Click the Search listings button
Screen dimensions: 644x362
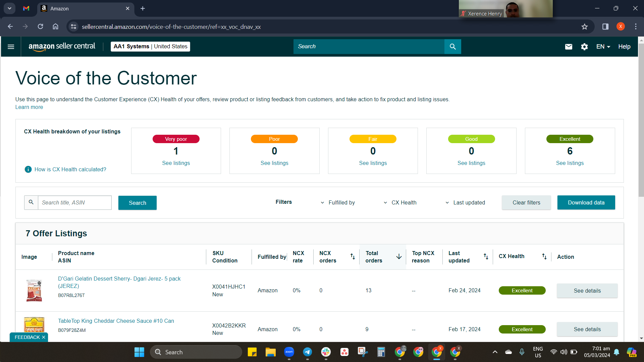coord(138,203)
